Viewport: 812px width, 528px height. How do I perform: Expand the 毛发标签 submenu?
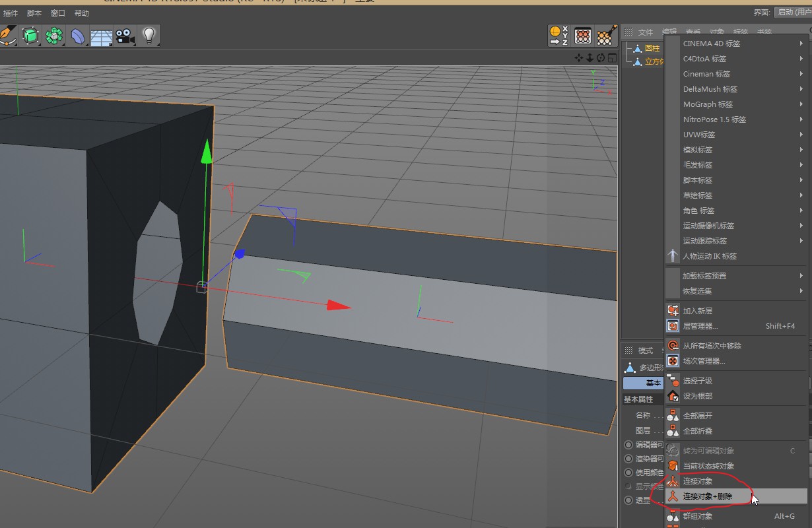[737, 165]
